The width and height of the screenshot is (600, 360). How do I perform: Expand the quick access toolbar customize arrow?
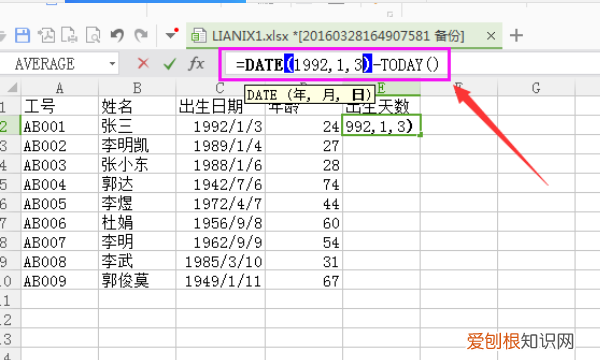tap(171, 35)
